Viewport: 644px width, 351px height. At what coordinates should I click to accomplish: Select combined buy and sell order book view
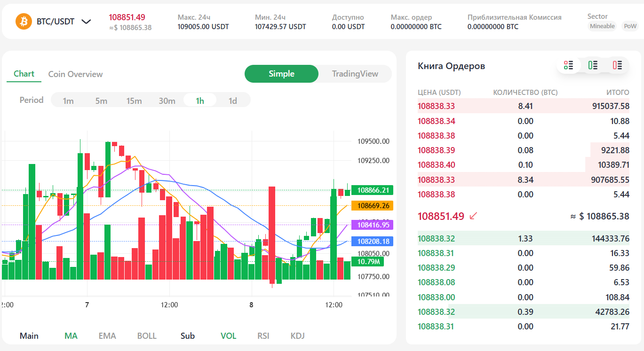coord(568,65)
